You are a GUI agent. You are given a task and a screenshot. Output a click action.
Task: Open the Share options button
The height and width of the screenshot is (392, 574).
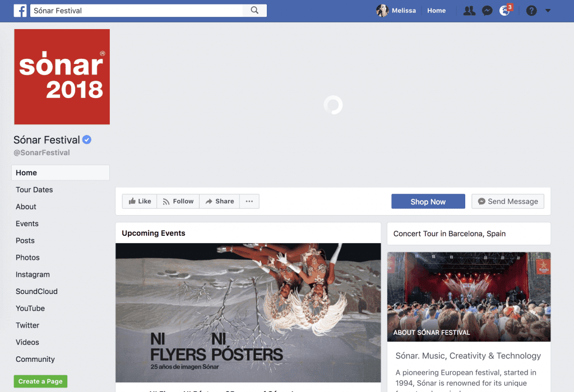pyautogui.click(x=220, y=201)
